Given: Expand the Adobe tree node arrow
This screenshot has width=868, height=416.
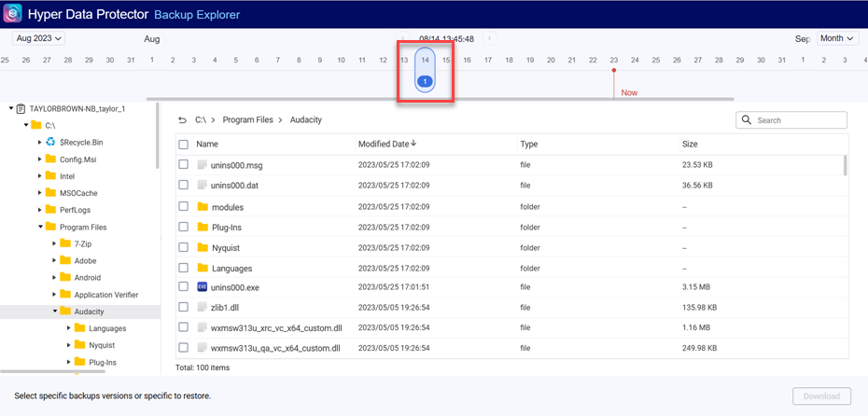Looking at the screenshot, I should click(54, 260).
